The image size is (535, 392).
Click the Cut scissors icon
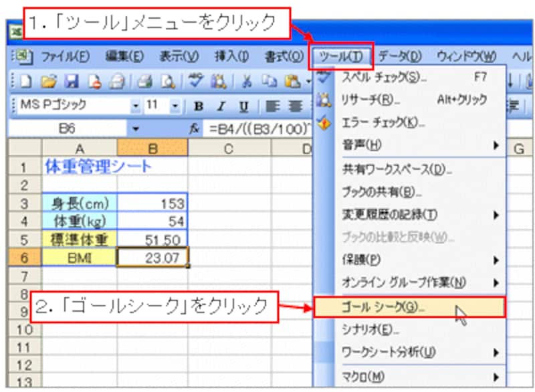pyautogui.click(x=246, y=82)
